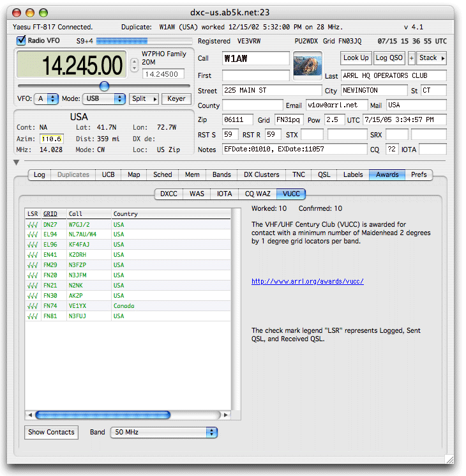Collapse the panel with the disclosure triangle
Viewport: 466px width, 476px height.
(16, 163)
